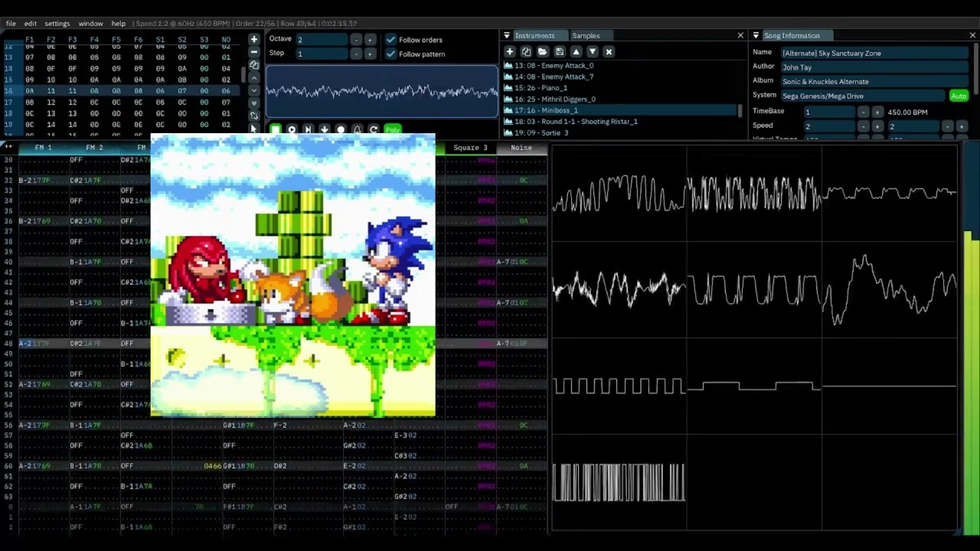
Task: Click the Octave input field
Action: (322, 40)
